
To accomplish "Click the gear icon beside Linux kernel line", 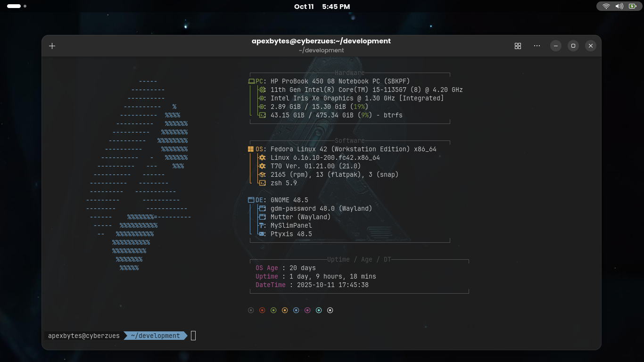I will (x=262, y=157).
